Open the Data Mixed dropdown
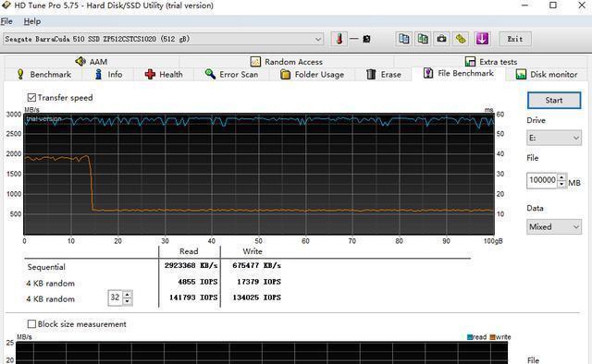 [x=554, y=226]
